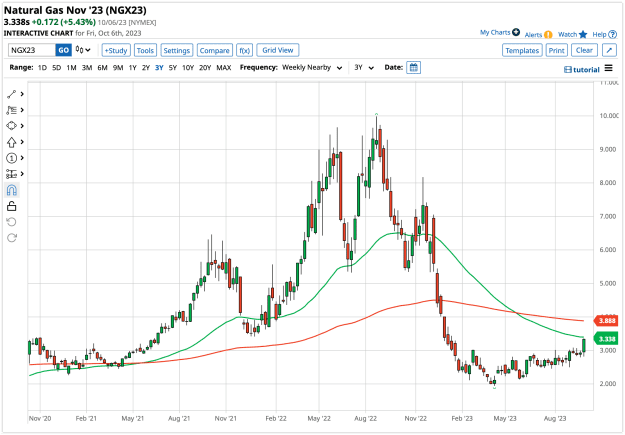Expand the line tool submenu arrow
This screenshot has width=625, height=435.
(x=22, y=94)
